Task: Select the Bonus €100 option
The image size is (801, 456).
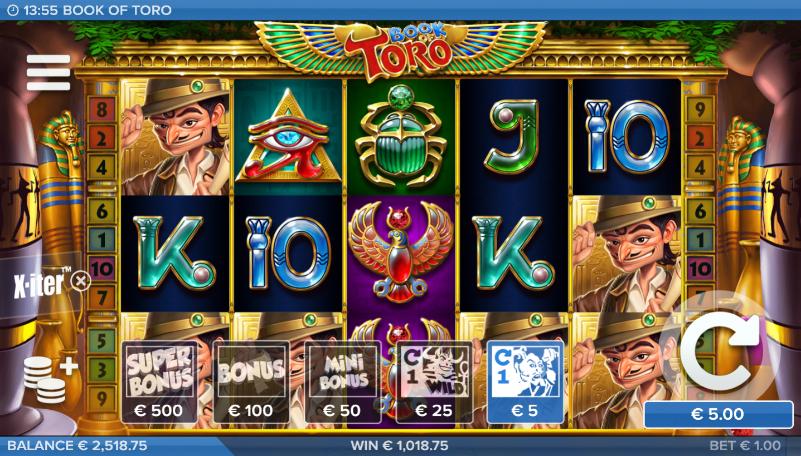Action: pos(251,382)
